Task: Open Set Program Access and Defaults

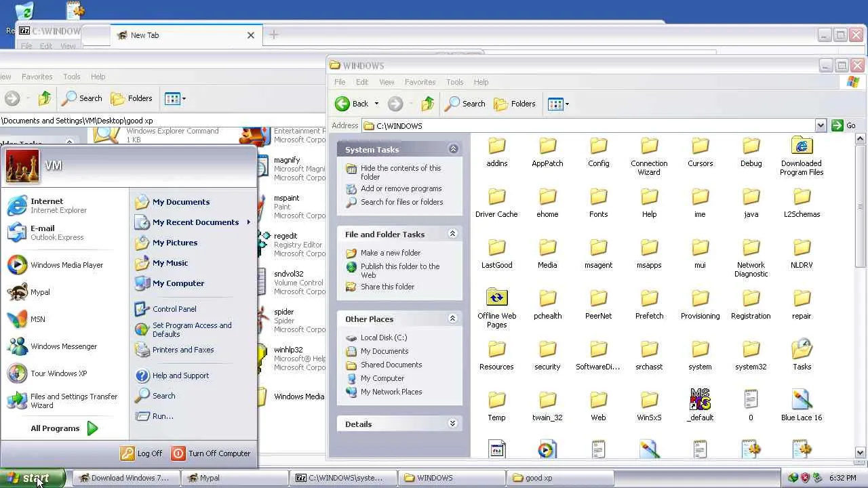Action: coord(184,329)
